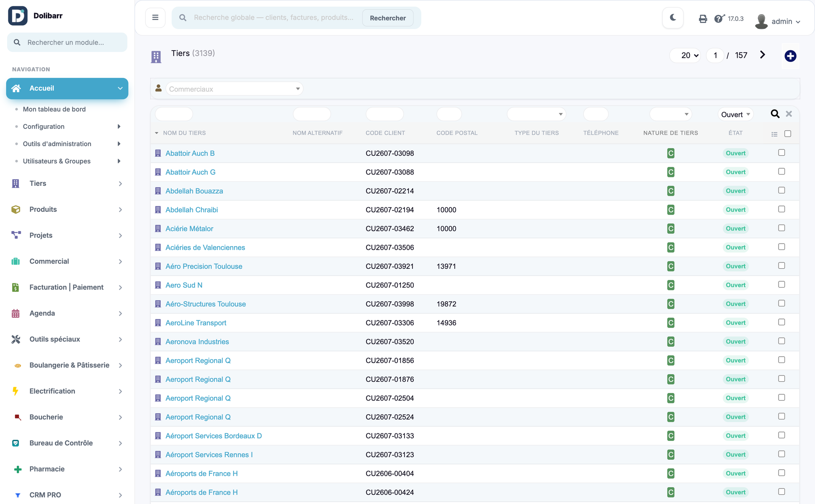Image resolution: width=815 pixels, height=504 pixels.
Task: Click the Code client filter input
Action: pyautogui.click(x=384, y=114)
